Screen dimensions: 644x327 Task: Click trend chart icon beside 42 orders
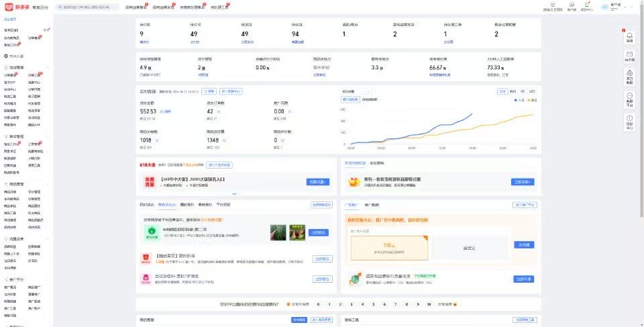pos(219,111)
